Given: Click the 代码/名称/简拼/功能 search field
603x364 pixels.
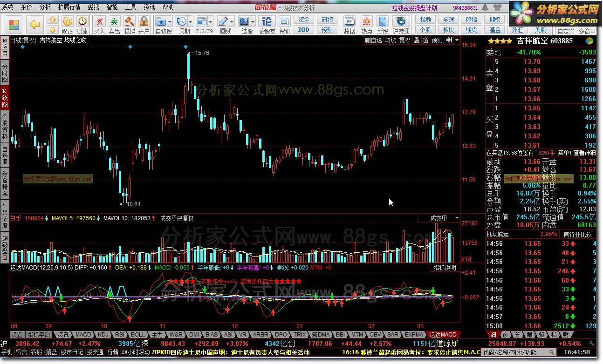Looking at the screenshot, I should (x=519, y=353).
